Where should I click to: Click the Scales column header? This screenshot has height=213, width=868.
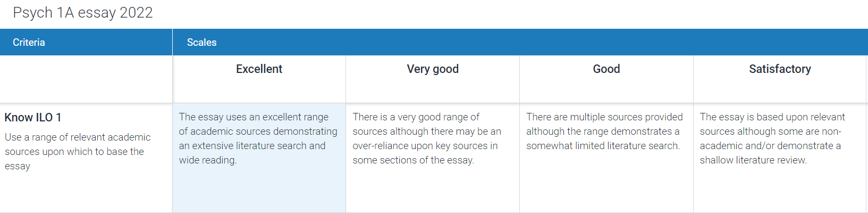pos(201,43)
